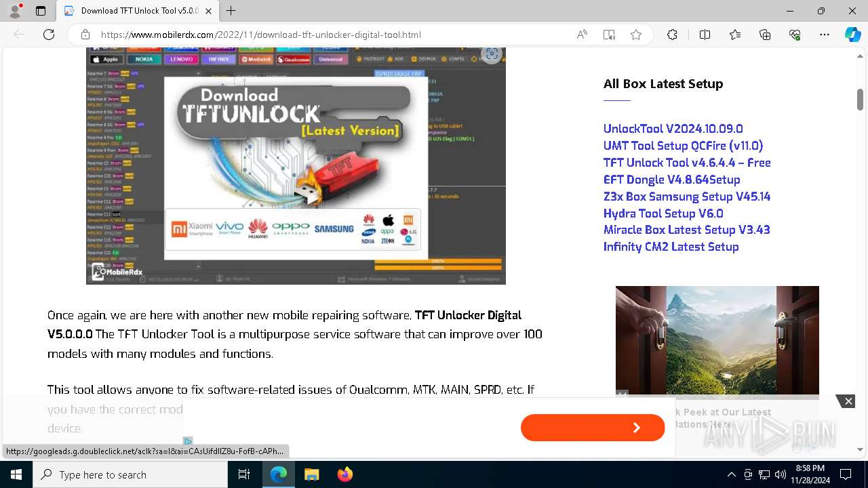This screenshot has width=868, height=488.
Task: Open UnlockTool V2024.10.09.0 link
Action: pyautogui.click(x=673, y=129)
